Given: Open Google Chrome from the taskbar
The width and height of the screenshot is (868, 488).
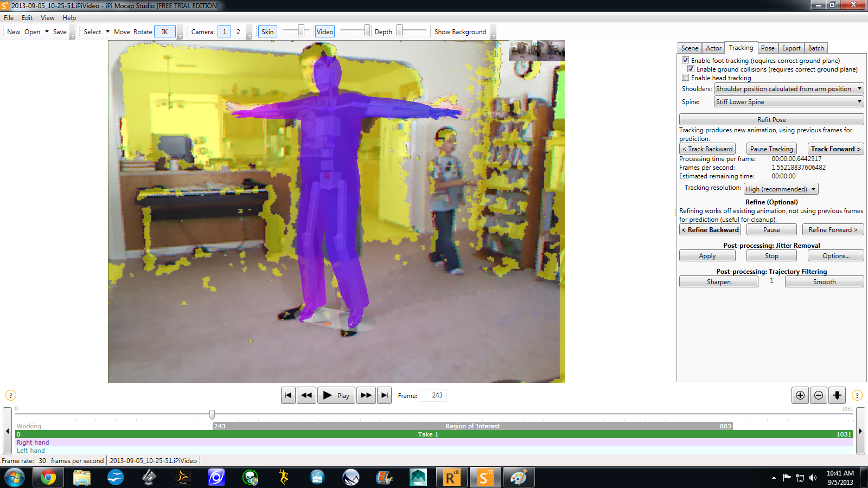Looking at the screenshot, I should click(x=48, y=478).
